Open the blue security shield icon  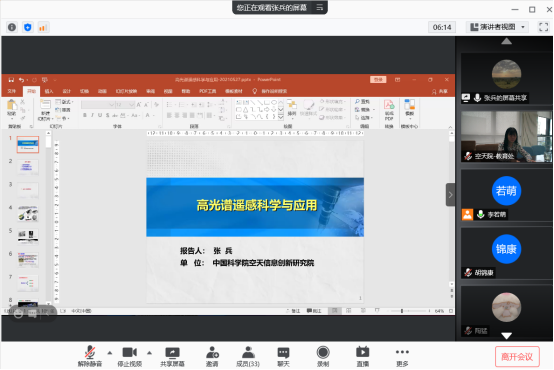[x=28, y=27]
